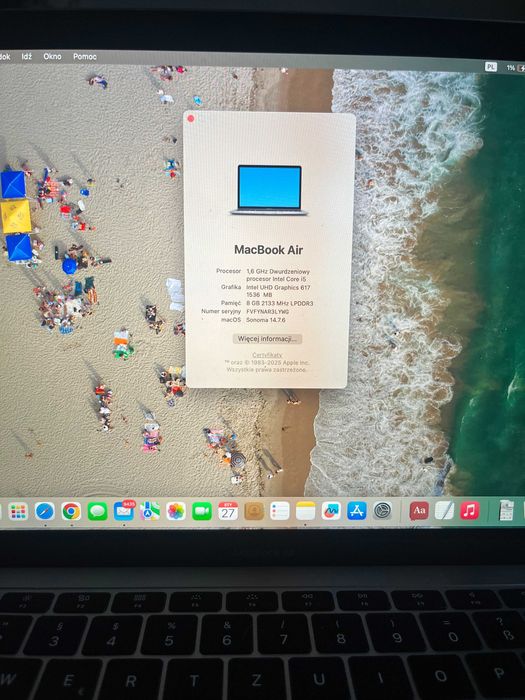Open the yellow Notes app
Image resolution: width=525 pixels, height=700 pixels.
[x=305, y=511]
